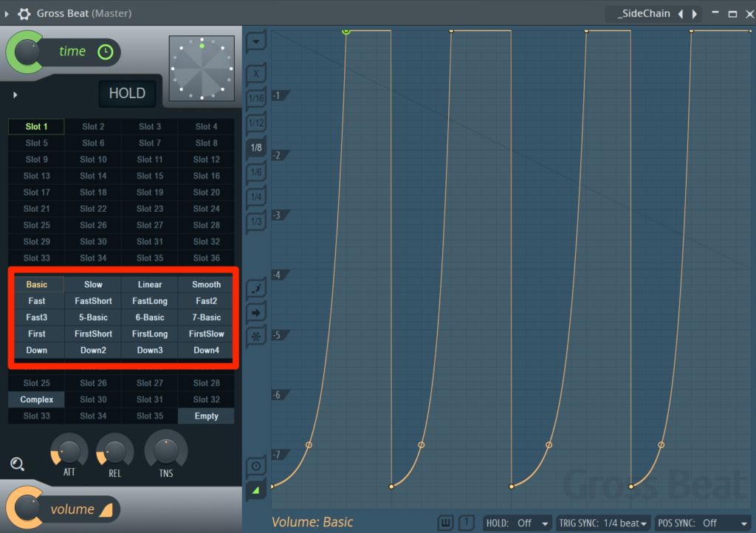Select time Slot 18
Image resolution: width=756 pixels, height=533 pixels.
[x=93, y=192]
